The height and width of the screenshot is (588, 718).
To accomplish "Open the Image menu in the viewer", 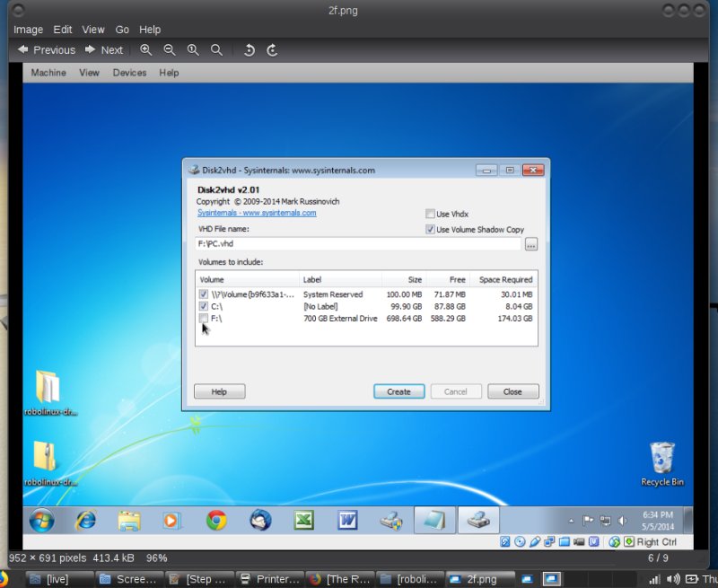I will pyautogui.click(x=27, y=29).
